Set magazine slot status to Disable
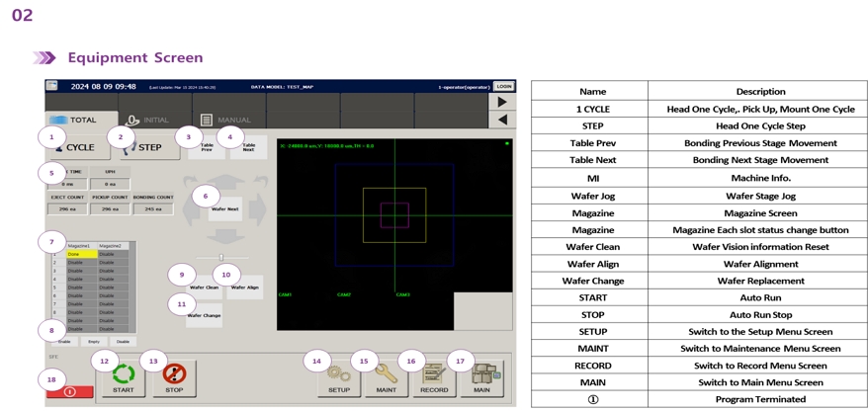Image resolution: width=868 pixels, height=411 pixels. coord(123,342)
